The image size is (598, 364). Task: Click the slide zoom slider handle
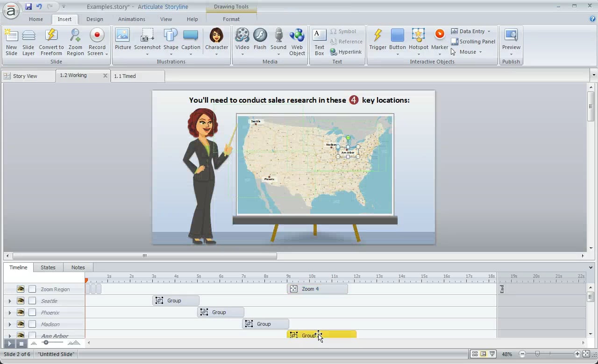[x=538, y=354]
